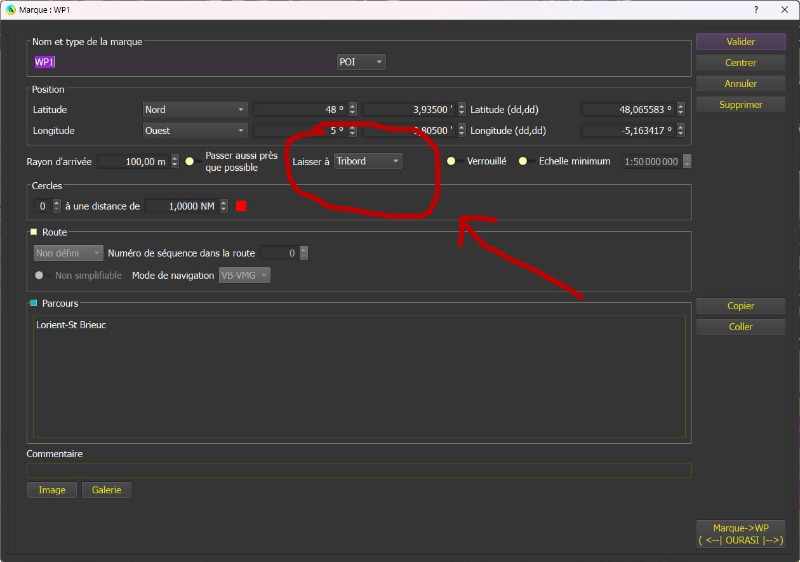Open the Galerie button
The image size is (800, 562).
pos(106,490)
